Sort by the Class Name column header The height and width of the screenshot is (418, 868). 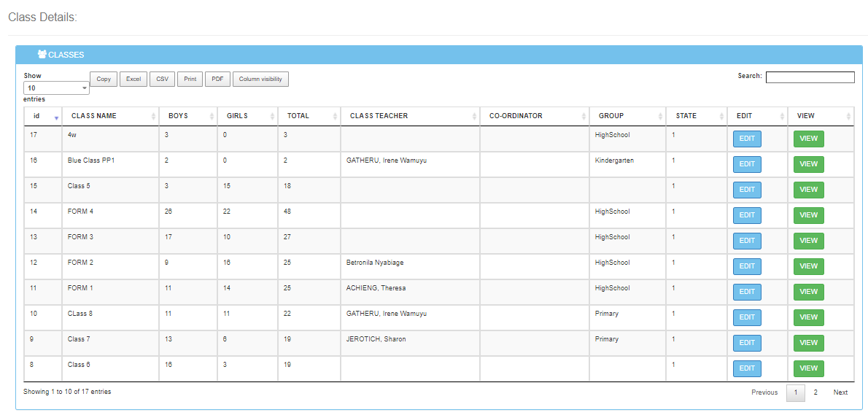click(94, 116)
